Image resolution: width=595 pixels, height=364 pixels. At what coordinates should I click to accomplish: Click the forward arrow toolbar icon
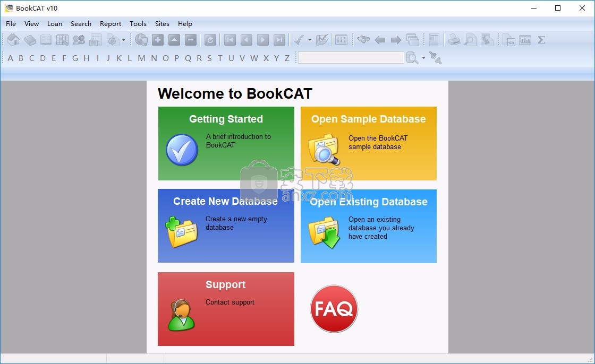point(396,40)
